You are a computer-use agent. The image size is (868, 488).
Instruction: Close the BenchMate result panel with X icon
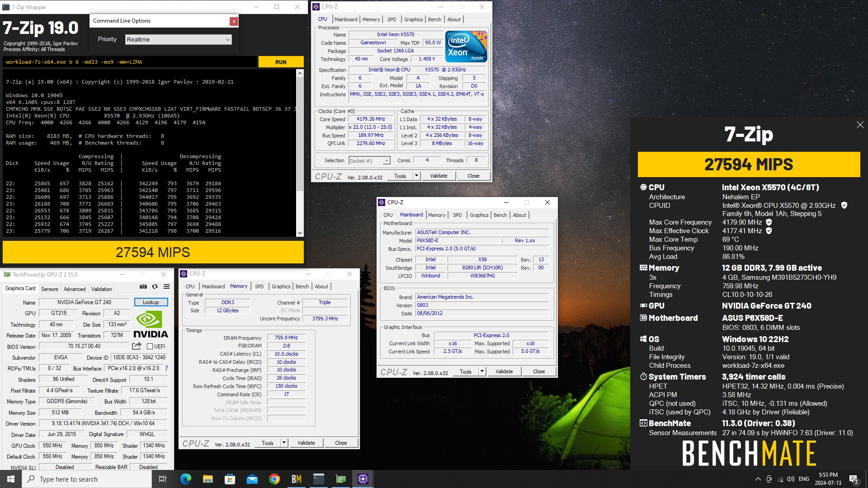pos(860,125)
